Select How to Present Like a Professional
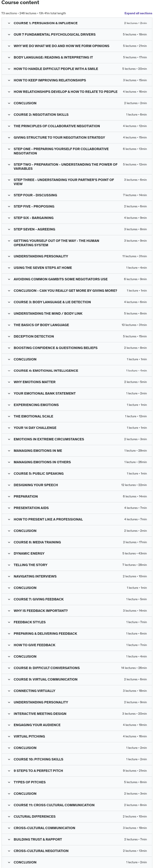Screen dimensions: 153x868 [77, 519]
